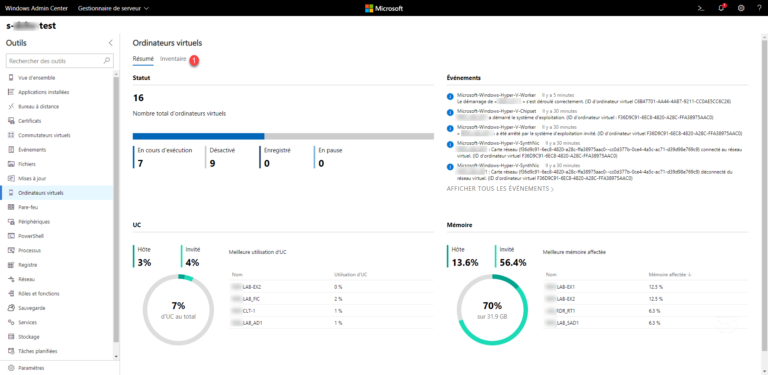Open the Gestionnaire de serveur dropdown
The image size is (768, 375).
[x=113, y=8]
